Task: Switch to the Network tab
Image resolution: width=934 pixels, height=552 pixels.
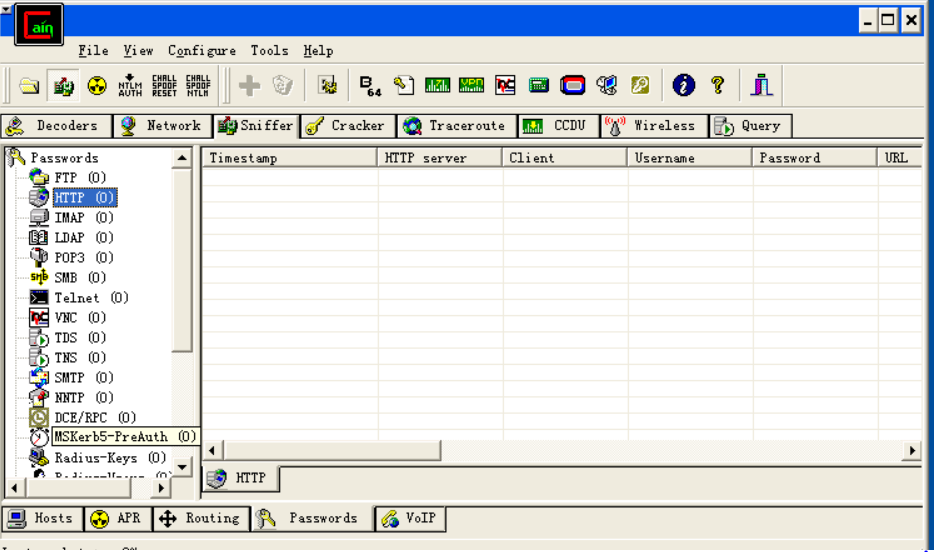Action: [x=162, y=126]
